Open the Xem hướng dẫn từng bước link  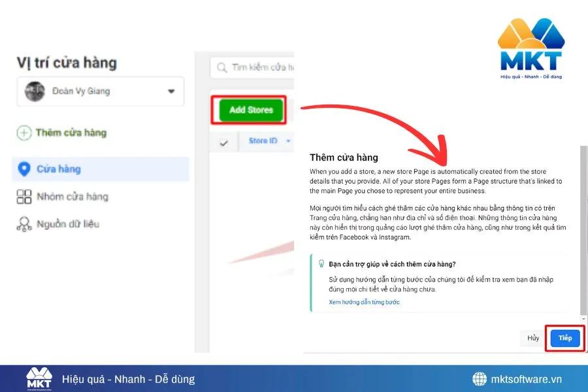click(x=364, y=302)
